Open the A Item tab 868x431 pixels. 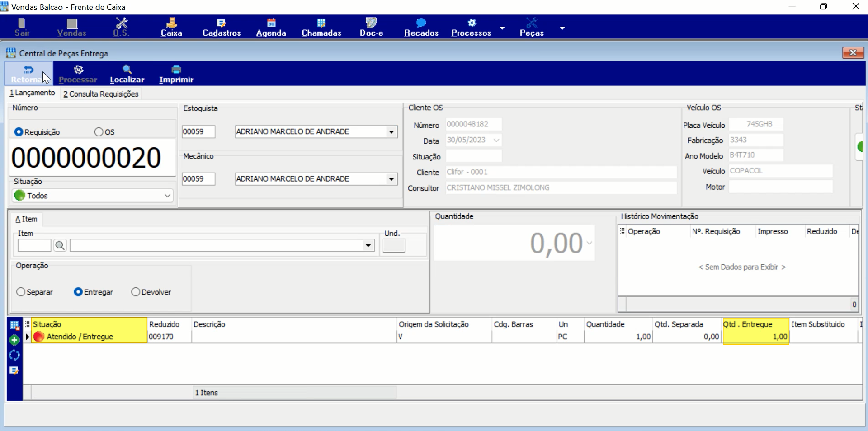tap(26, 219)
